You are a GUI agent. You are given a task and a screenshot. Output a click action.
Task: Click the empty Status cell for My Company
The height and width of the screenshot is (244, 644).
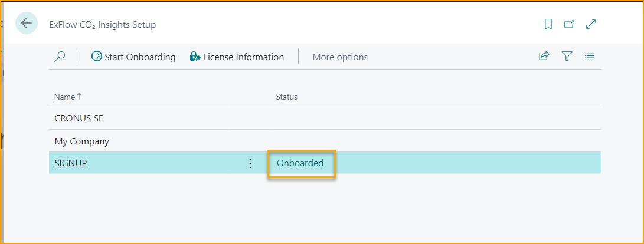[x=354, y=141]
